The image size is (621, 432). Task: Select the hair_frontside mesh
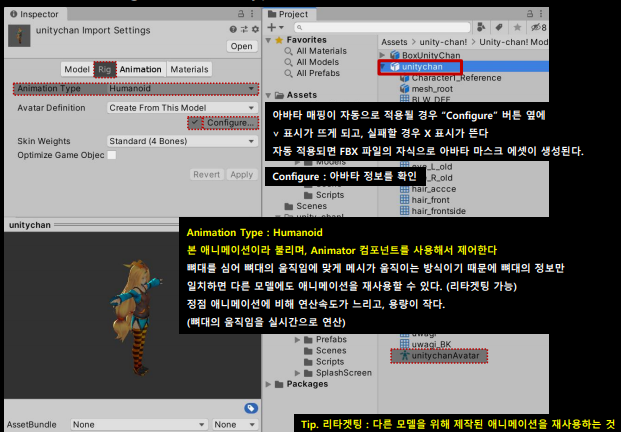(438, 211)
